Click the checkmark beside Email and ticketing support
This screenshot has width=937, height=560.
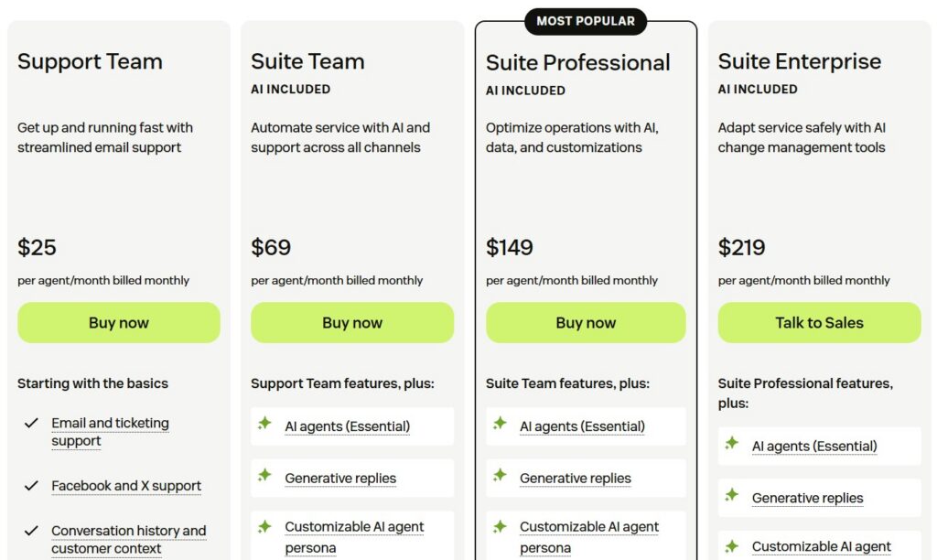tap(31, 424)
